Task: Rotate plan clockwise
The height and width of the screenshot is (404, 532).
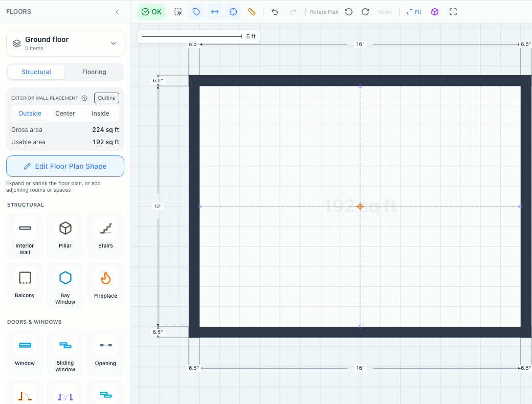Action: point(365,12)
